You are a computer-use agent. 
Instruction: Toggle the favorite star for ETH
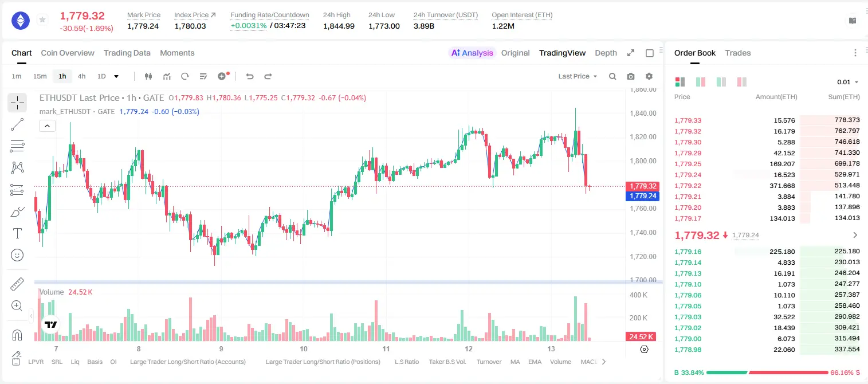click(x=42, y=20)
